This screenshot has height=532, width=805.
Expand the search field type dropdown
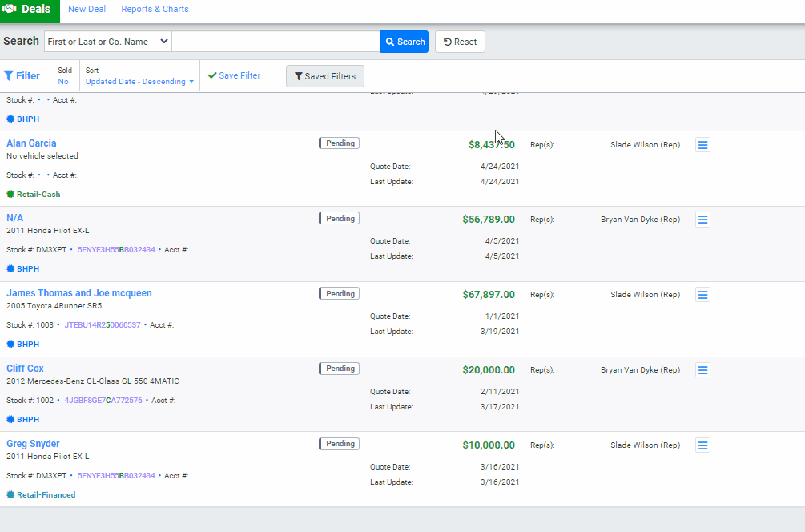coord(108,42)
